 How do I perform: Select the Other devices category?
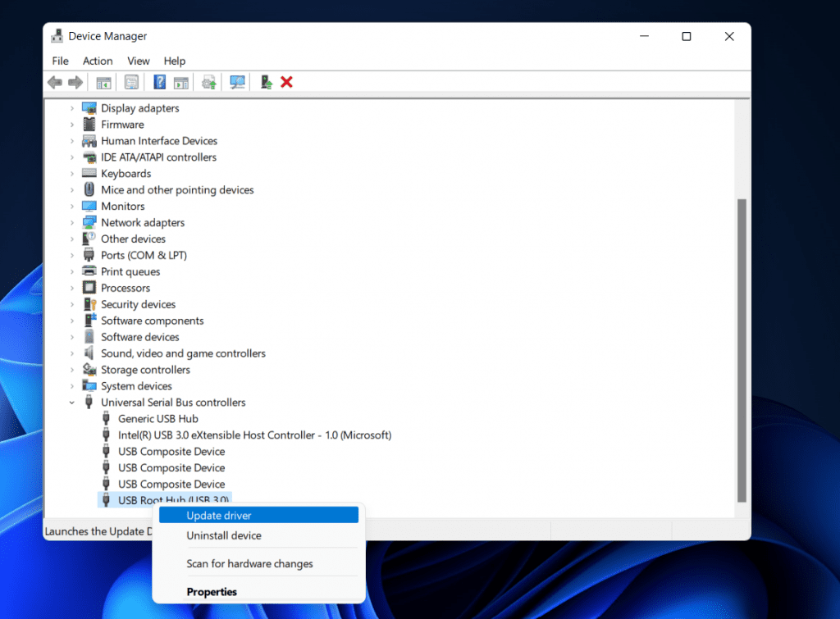click(x=133, y=239)
